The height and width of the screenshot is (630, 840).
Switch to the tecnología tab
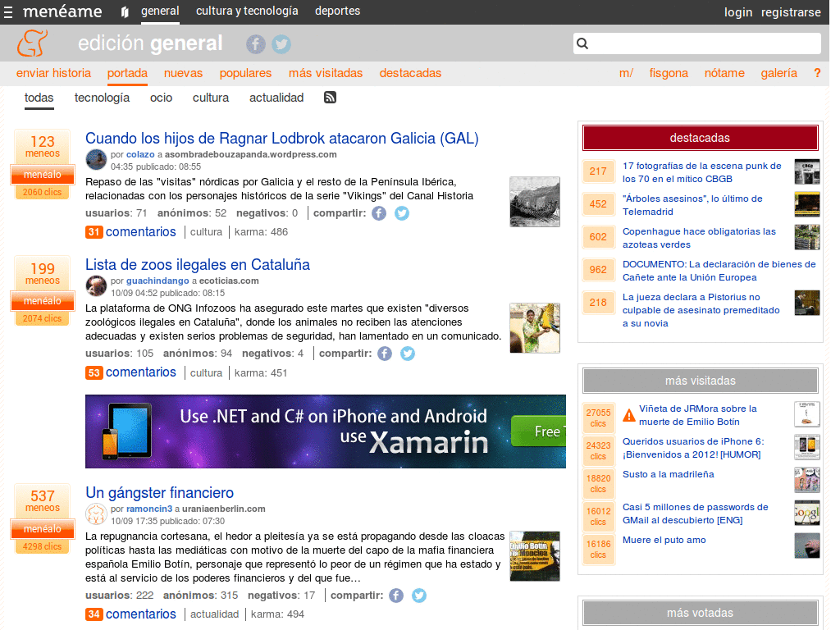101,97
